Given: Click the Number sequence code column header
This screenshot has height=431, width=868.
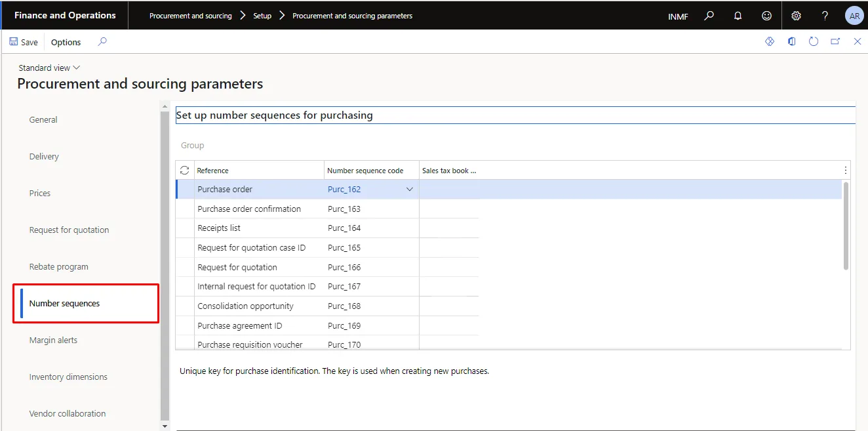Looking at the screenshot, I should tap(372, 170).
